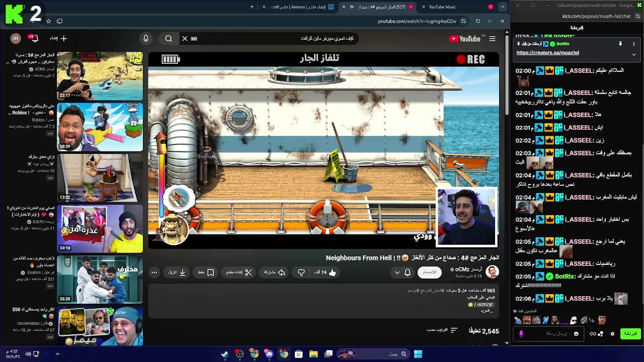Open the creators.sa/moazhd link
This screenshot has width=644, height=362.
tap(547, 53)
